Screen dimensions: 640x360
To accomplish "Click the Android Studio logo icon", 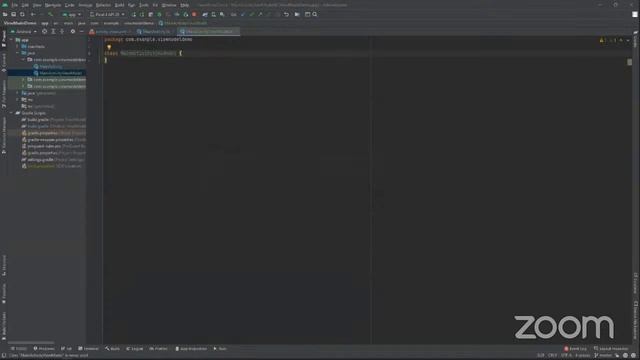I will tap(5, 5).
